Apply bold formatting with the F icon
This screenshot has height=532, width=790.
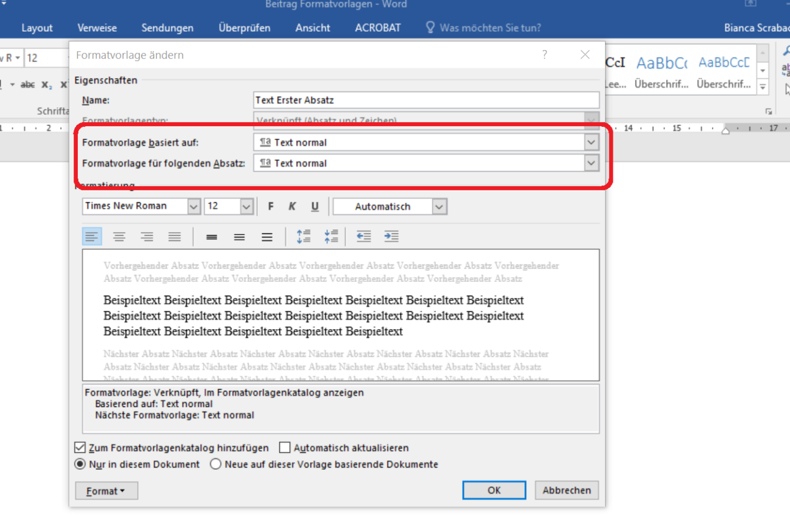coord(271,206)
